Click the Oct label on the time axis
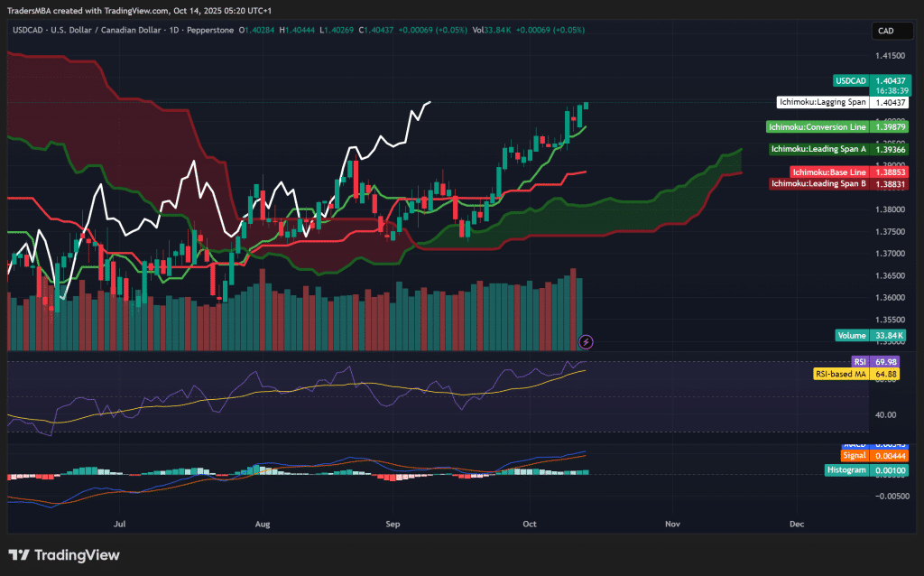Viewport: 924px width, 576px height. [x=530, y=524]
